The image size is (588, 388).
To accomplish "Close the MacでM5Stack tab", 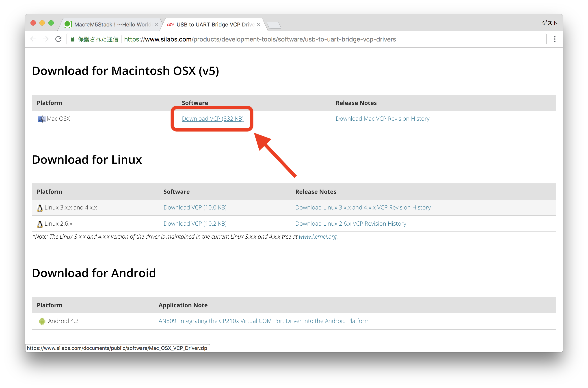I will [156, 24].
